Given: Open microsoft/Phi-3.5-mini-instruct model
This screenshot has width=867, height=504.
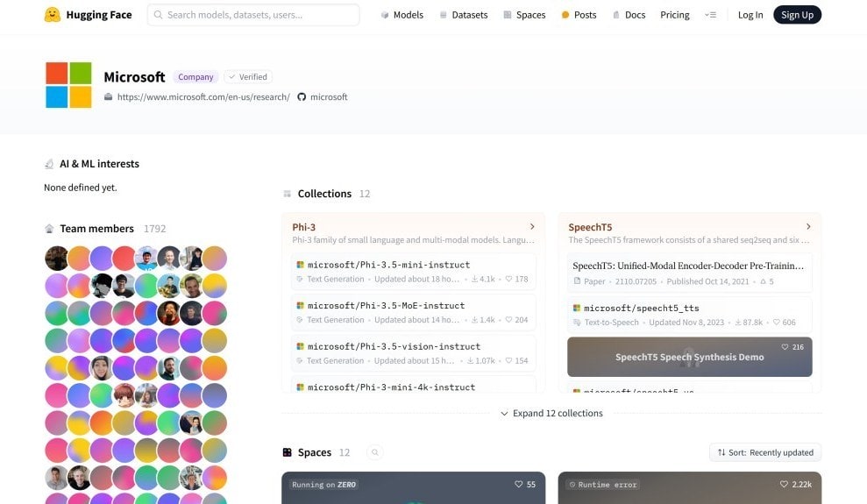Looking at the screenshot, I should (413, 272).
